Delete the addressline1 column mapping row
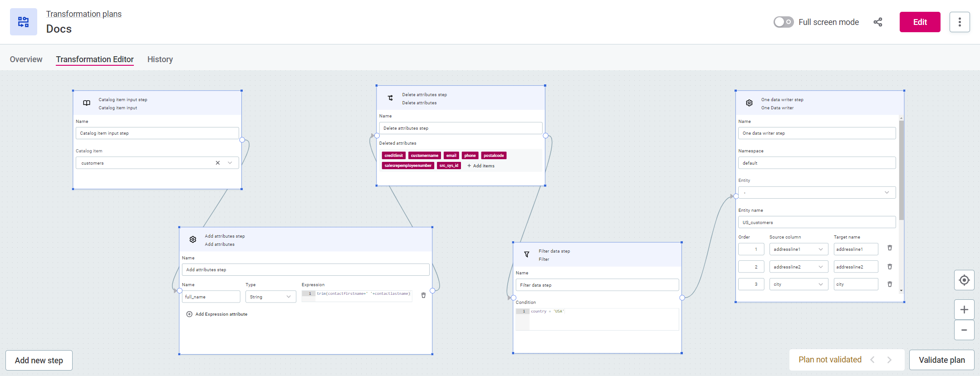This screenshot has width=980, height=376. pos(890,248)
